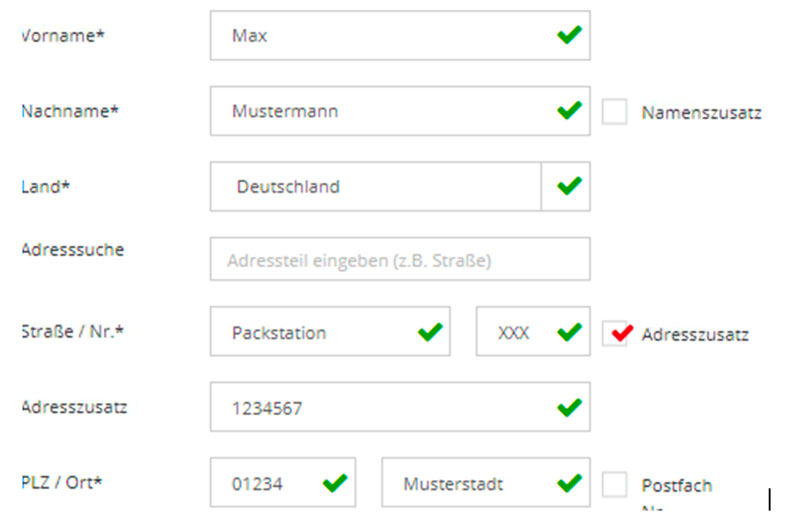This screenshot has width=800, height=515.
Task: Tick the Postfach checkbox
Action: coord(614,485)
